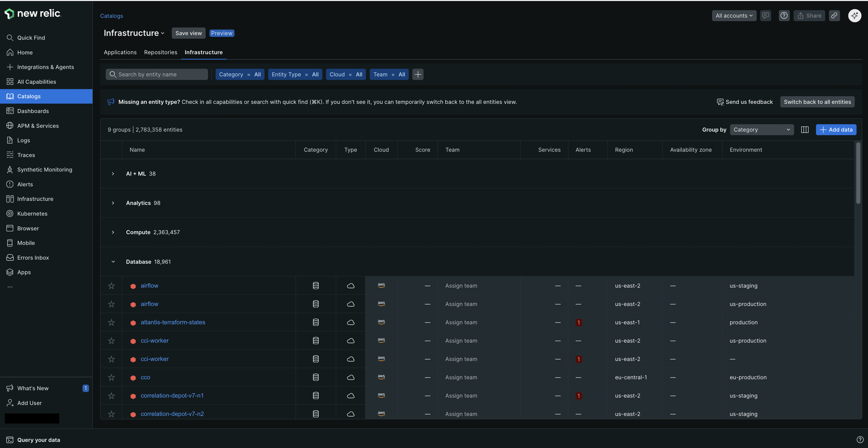The height and width of the screenshot is (448, 868).
Task: Switch to the Repositories tab
Action: point(160,52)
